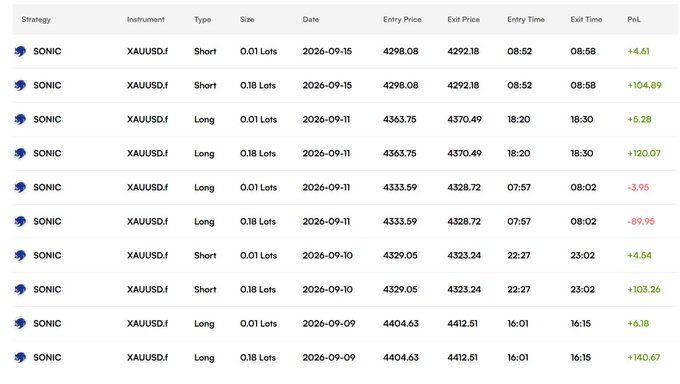The width and height of the screenshot is (680, 384).
Task: Click date 2026-09-15 in the +4.61 row
Action: (x=327, y=51)
